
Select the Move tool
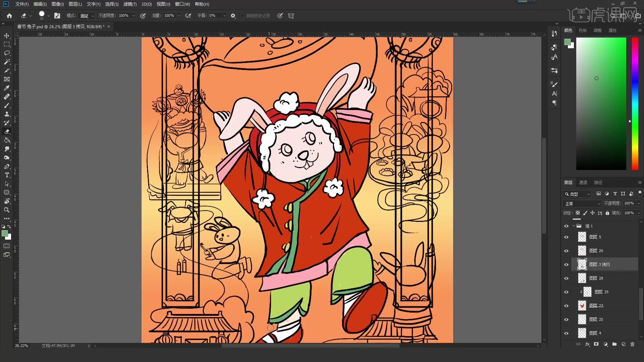point(7,36)
